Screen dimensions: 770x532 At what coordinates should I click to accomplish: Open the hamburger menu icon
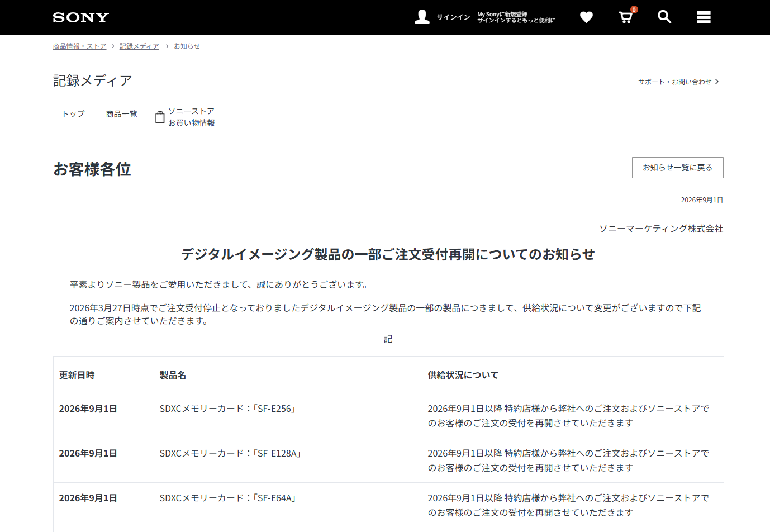pyautogui.click(x=704, y=17)
